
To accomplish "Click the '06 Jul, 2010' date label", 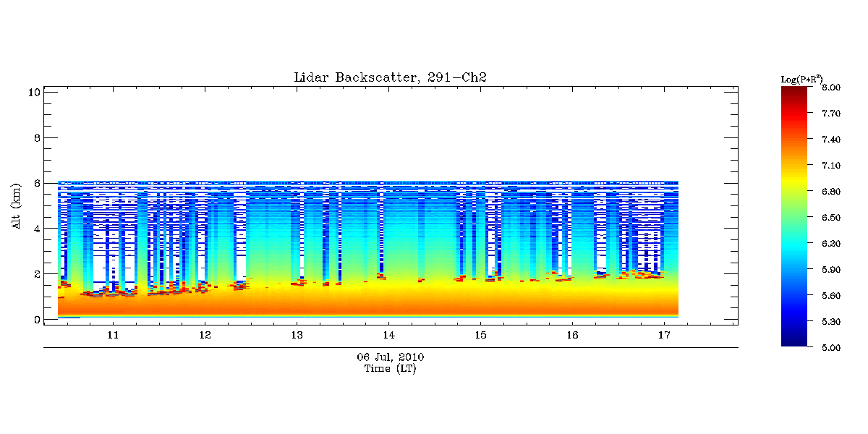I will tap(390, 357).
